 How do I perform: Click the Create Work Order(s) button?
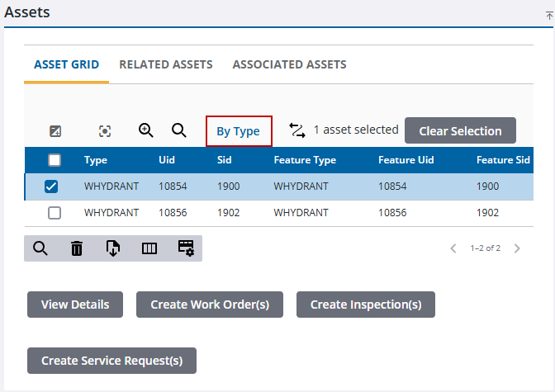click(210, 305)
